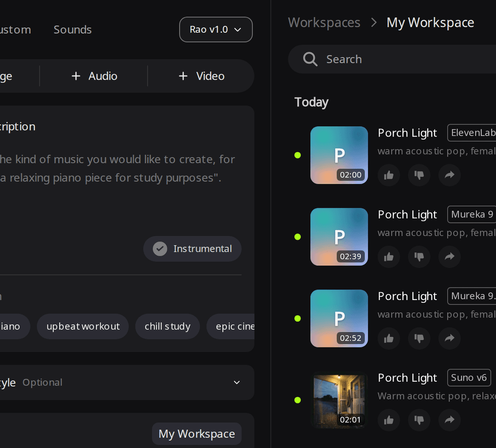Choose the epic cinematic suggestion chip
The width and height of the screenshot is (496, 448).
(x=231, y=326)
